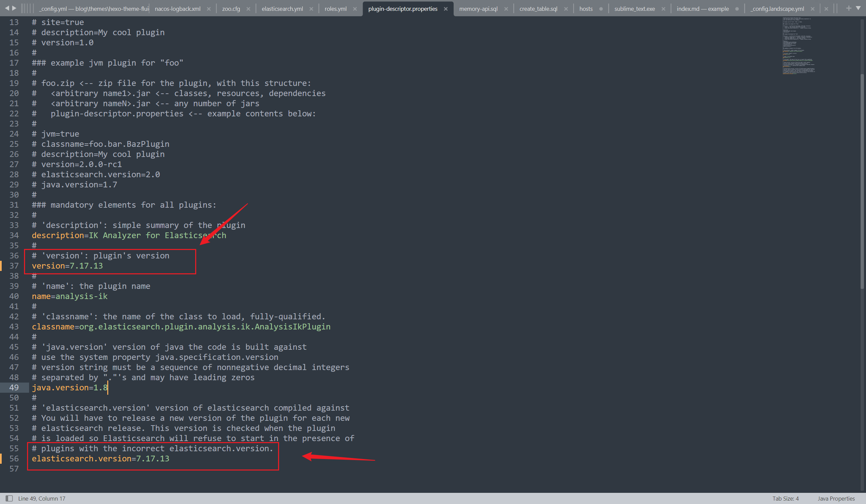Close the zoo.cfg tab
The width and height of the screenshot is (866, 504).
(248, 9)
